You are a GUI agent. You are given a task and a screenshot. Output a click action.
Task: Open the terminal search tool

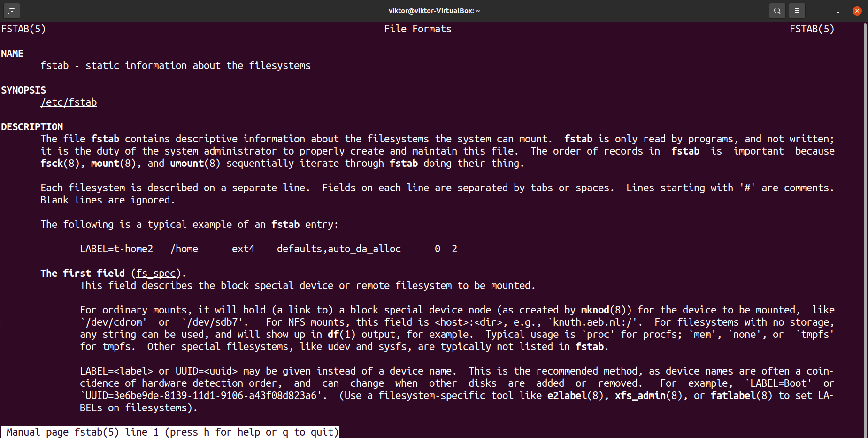click(x=777, y=10)
